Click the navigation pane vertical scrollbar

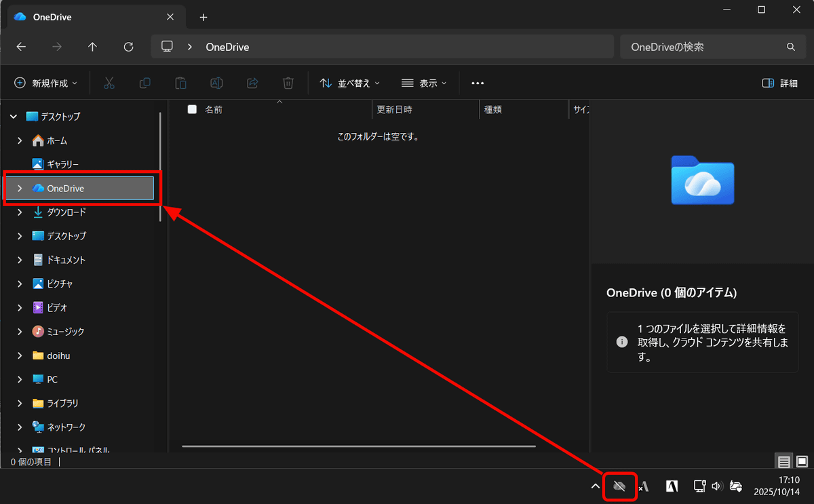pyautogui.click(x=160, y=167)
